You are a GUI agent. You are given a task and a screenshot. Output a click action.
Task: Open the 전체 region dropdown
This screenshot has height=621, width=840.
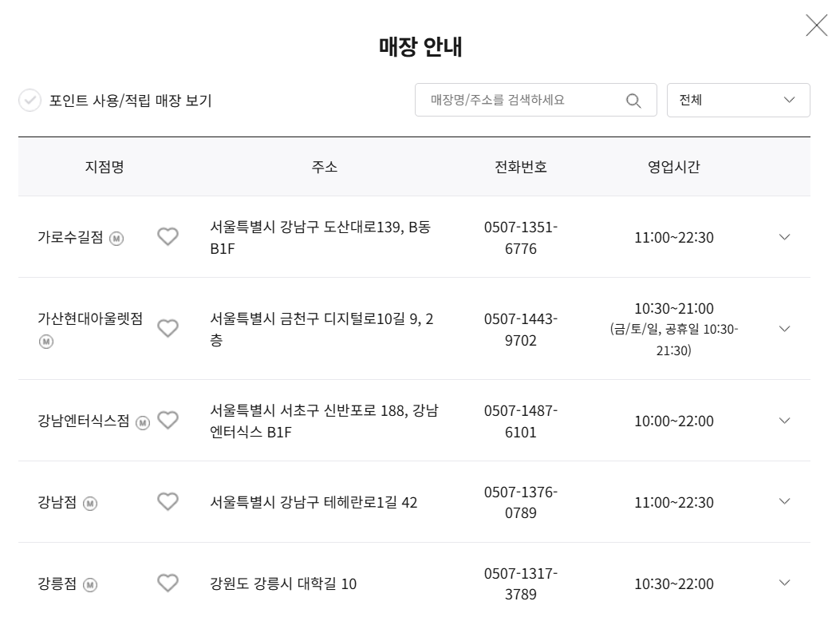pos(738,101)
